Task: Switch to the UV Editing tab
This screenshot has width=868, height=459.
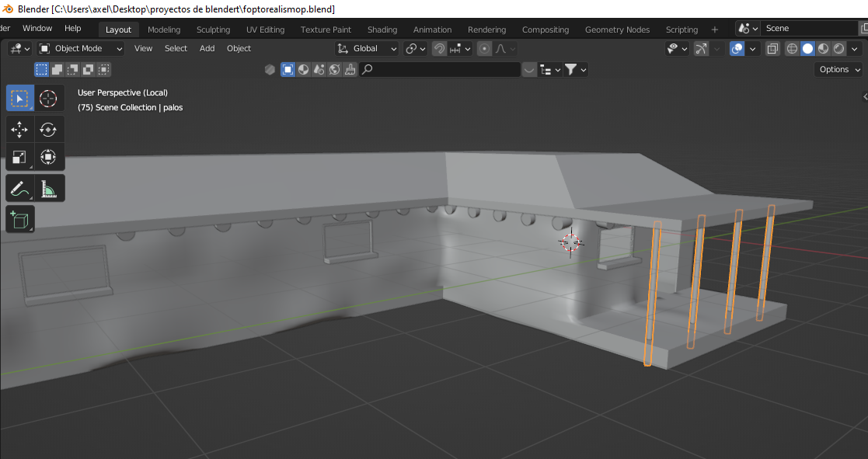Action: click(265, 30)
